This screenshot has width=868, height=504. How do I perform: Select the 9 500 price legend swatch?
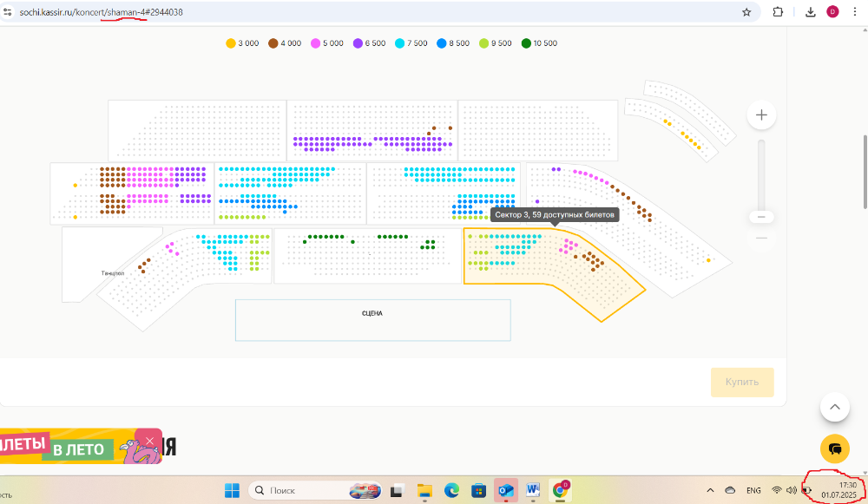[483, 43]
